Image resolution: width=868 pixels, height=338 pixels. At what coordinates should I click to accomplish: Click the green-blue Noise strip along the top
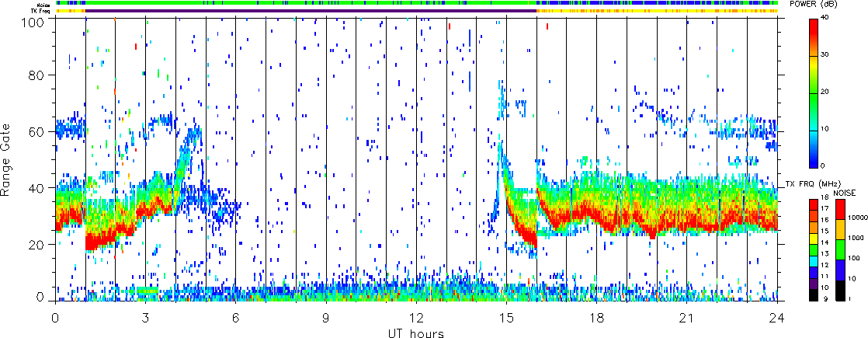(x=417, y=3)
